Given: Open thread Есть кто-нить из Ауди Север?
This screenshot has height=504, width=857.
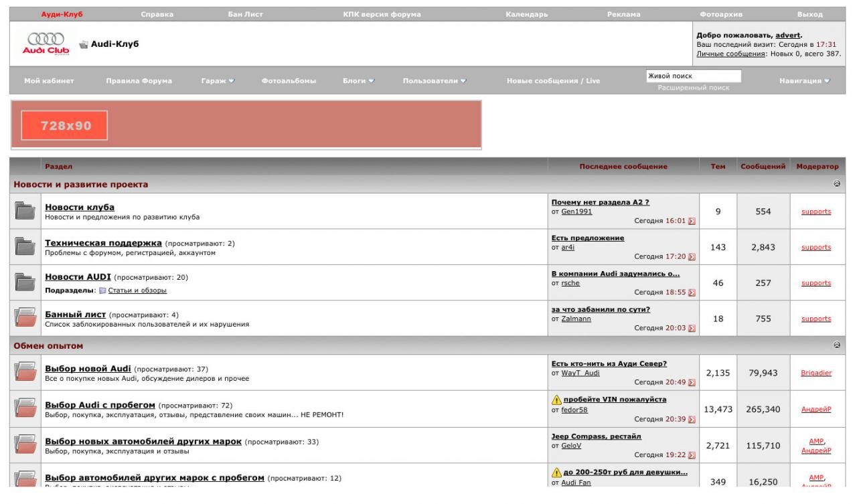Looking at the screenshot, I should (609, 363).
